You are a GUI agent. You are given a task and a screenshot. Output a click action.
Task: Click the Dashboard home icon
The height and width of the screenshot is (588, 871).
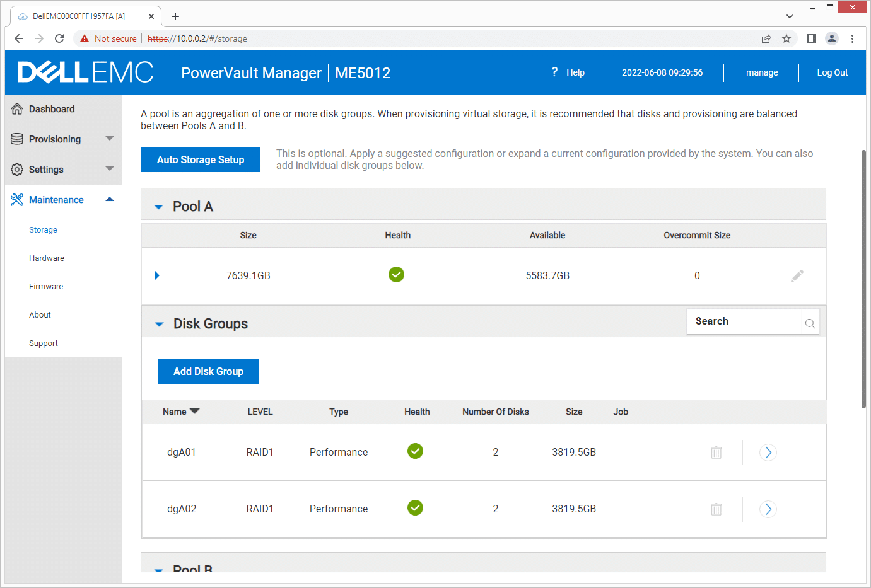tap(17, 109)
